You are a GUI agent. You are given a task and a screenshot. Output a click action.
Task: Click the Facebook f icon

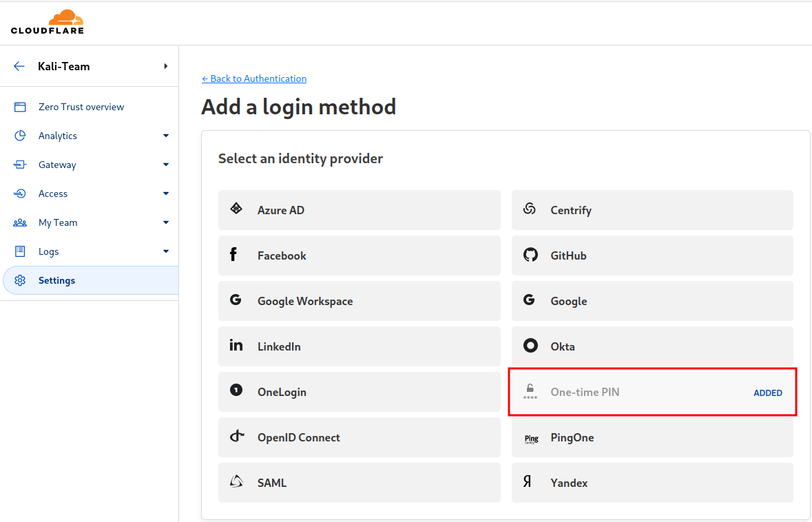coord(233,254)
